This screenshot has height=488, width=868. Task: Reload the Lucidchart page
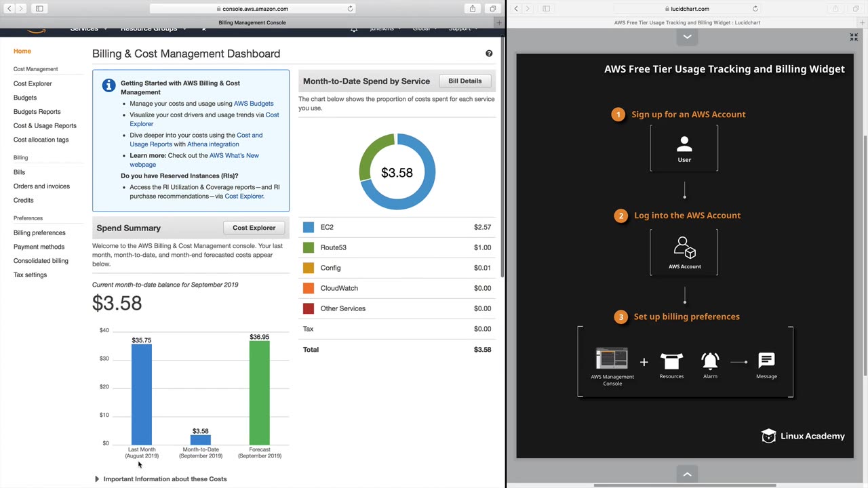(x=755, y=9)
